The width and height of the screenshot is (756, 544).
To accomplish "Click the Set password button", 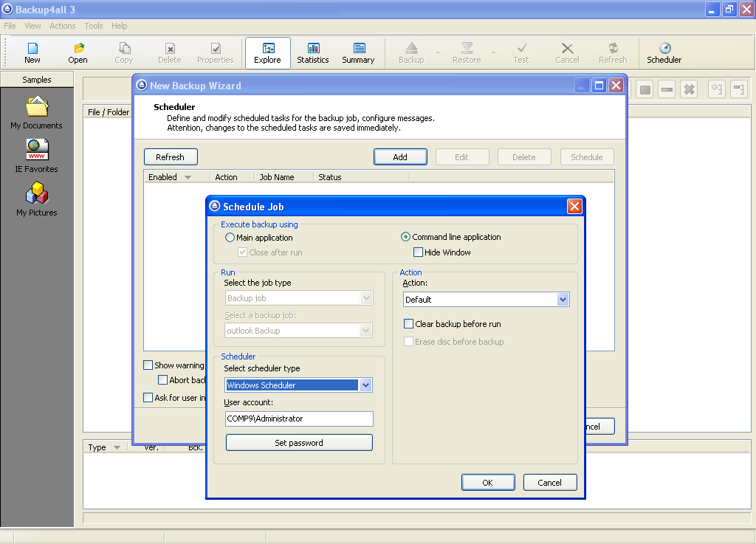I will [x=299, y=443].
